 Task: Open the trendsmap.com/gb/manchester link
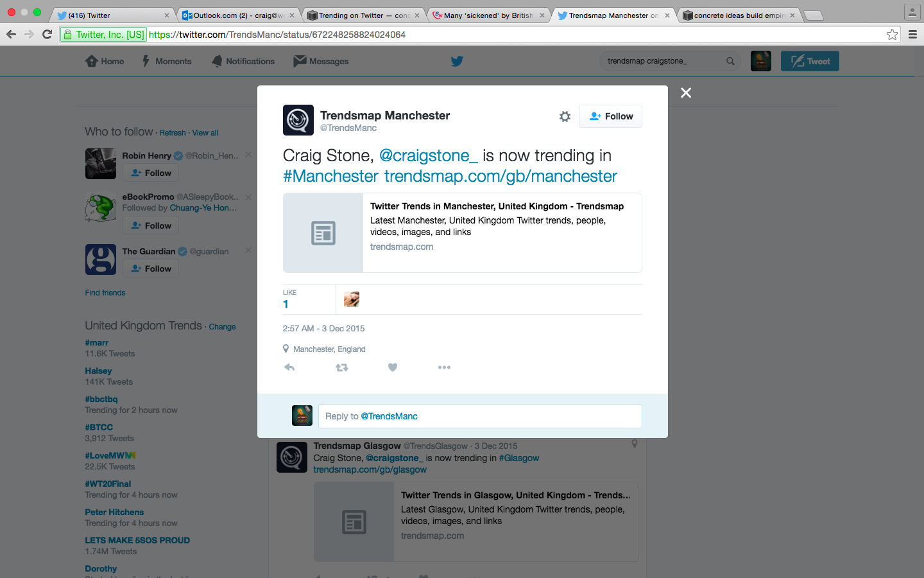click(501, 176)
